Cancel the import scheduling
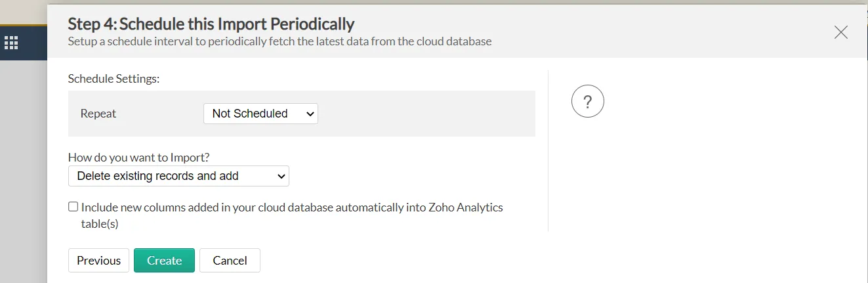The width and height of the screenshot is (868, 283). click(230, 260)
